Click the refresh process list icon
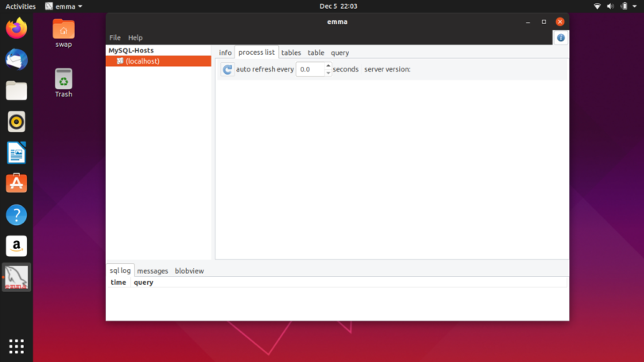The image size is (644, 362). click(x=227, y=69)
